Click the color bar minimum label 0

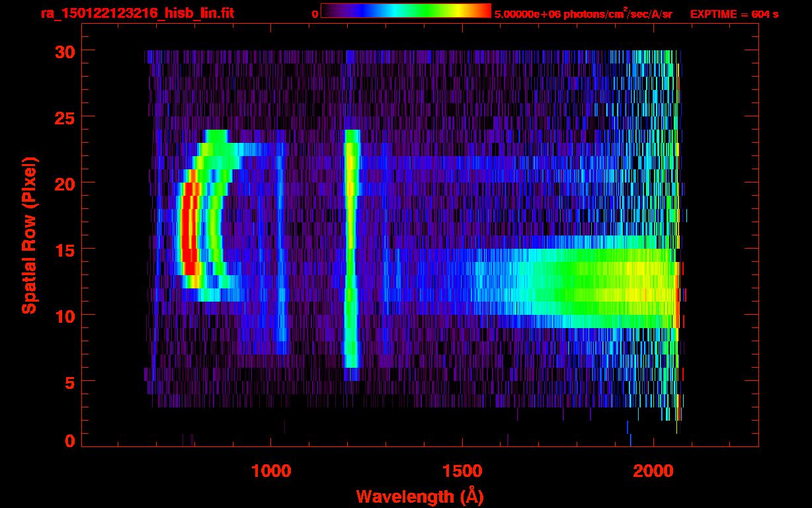point(315,14)
